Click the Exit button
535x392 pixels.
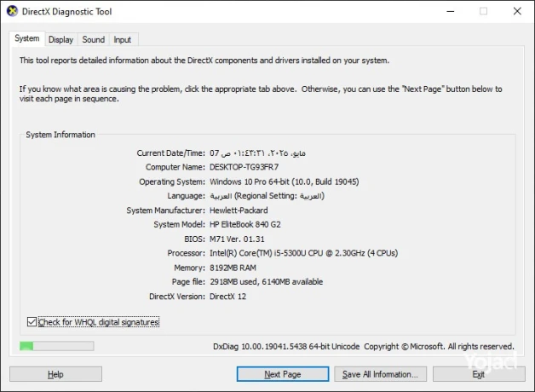479,374
